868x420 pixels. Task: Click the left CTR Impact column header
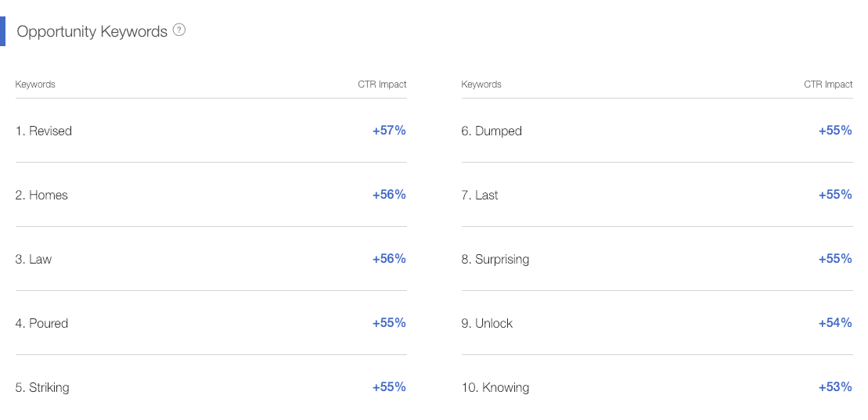point(382,84)
